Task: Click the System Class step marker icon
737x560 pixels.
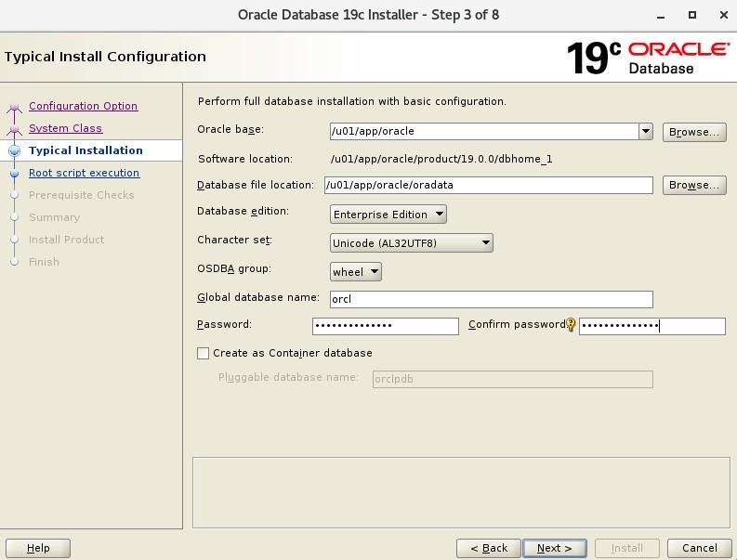Action: pos(15,129)
